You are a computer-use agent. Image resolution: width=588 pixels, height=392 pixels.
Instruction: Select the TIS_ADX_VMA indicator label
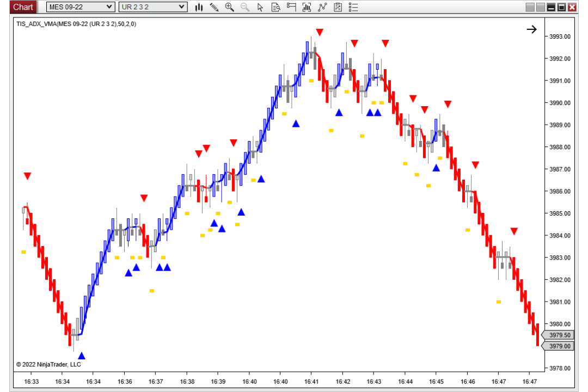(76, 24)
